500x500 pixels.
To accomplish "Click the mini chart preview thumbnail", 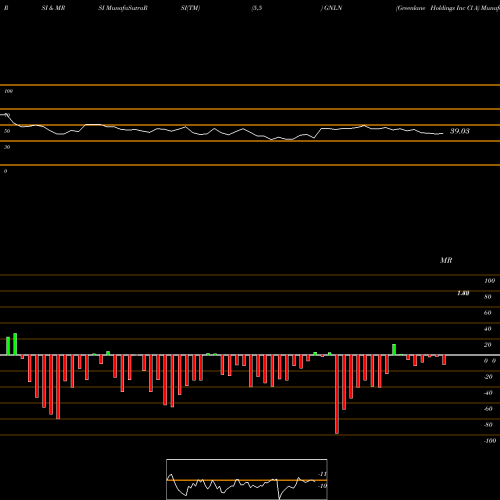I will tap(247, 479).
